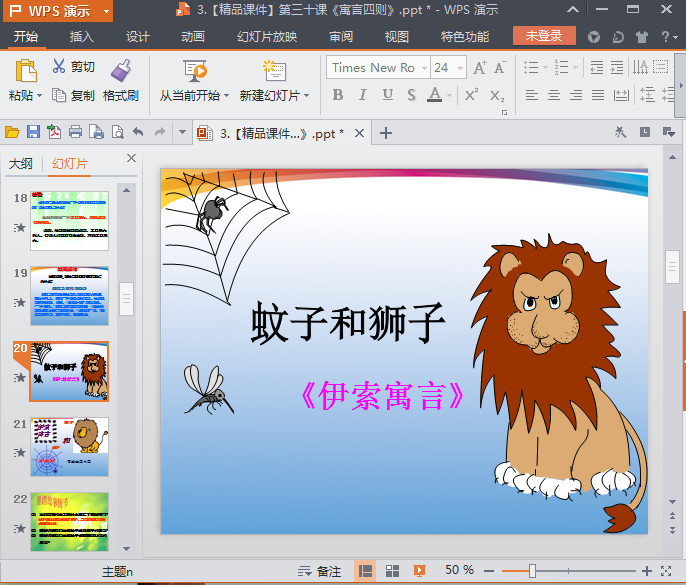Align text left
The image size is (686, 585).
click(x=532, y=95)
